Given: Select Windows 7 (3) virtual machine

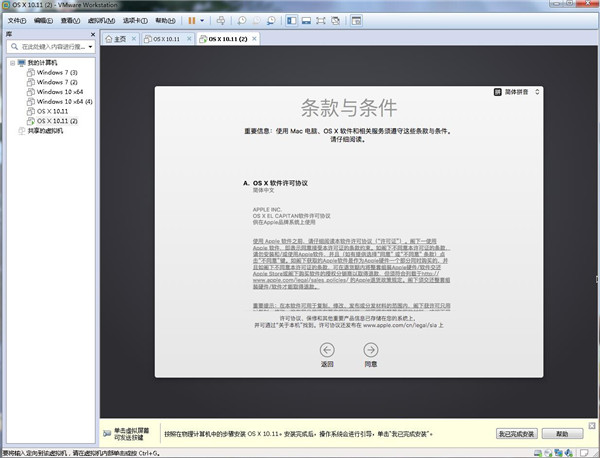Looking at the screenshot, I should [52, 72].
